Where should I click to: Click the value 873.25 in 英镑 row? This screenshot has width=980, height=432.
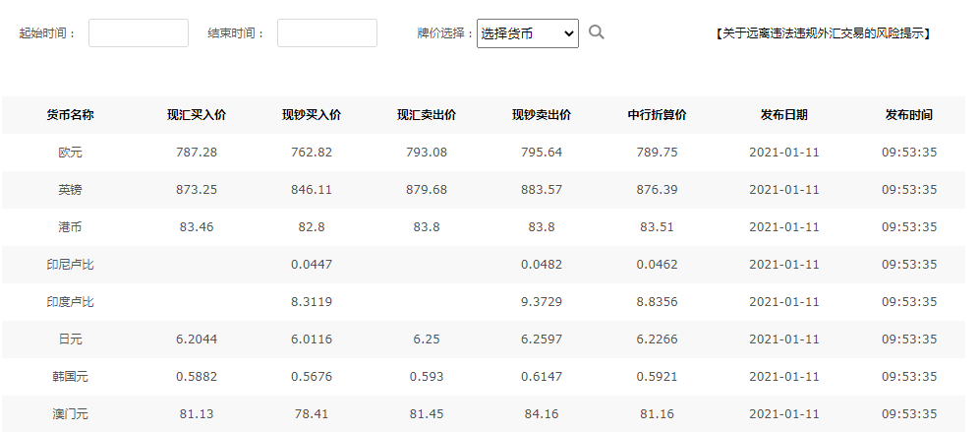click(197, 190)
